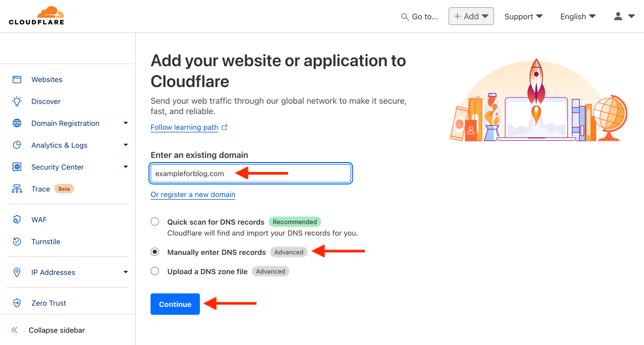Click the Turnstile icon in sidebar
644x345 pixels.
pos(17,242)
